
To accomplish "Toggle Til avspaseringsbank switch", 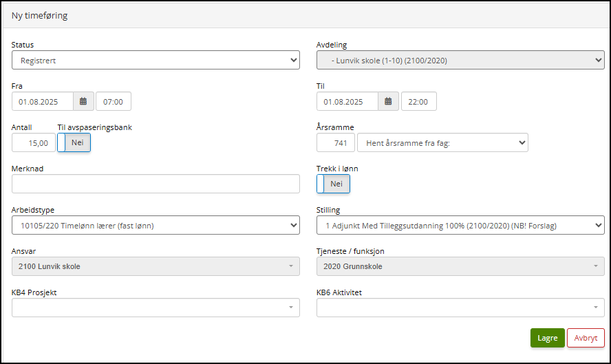I will [74, 142].
